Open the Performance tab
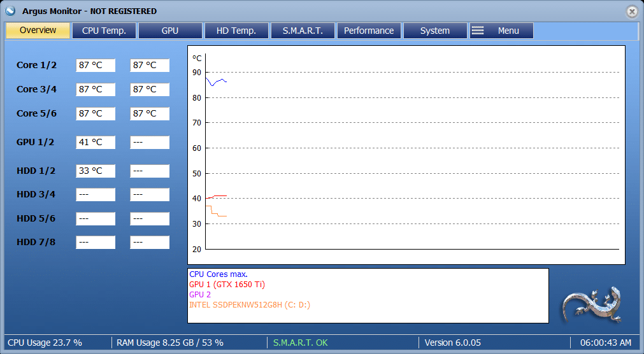 pyautogui.click(x=369, y=31)
